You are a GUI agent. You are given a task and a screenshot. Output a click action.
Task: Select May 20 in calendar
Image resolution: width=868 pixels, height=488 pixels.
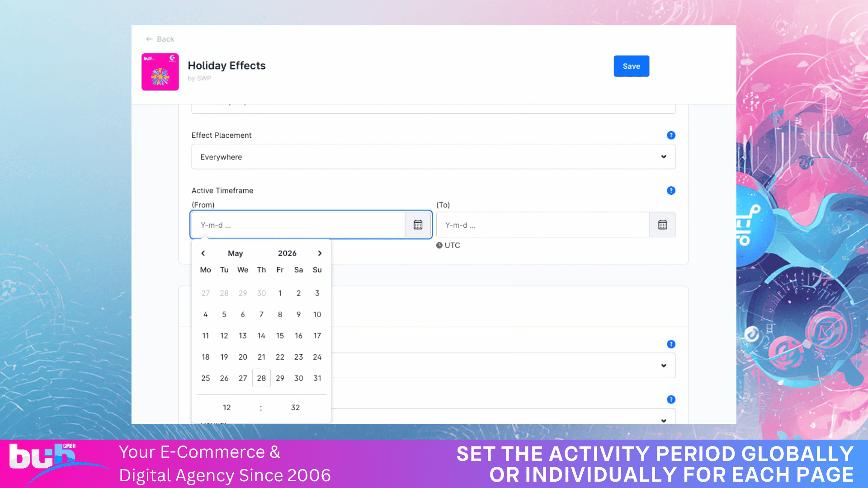243,357
